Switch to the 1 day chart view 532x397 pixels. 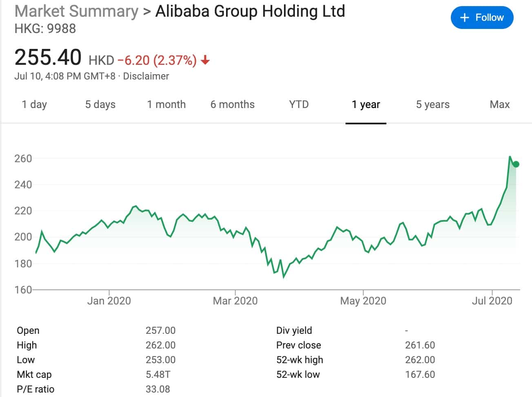tap(35, 104)
